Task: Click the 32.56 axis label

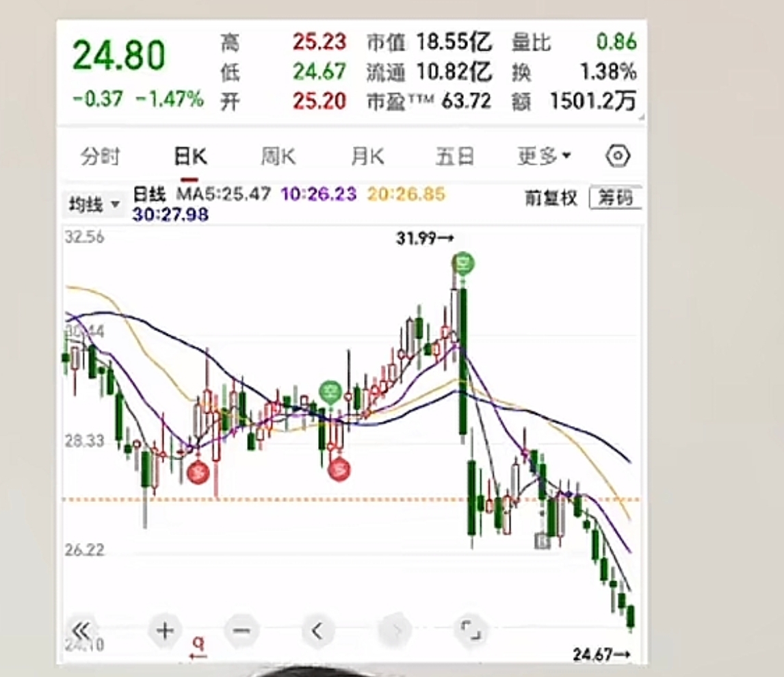Action: (x=85, y=237)
